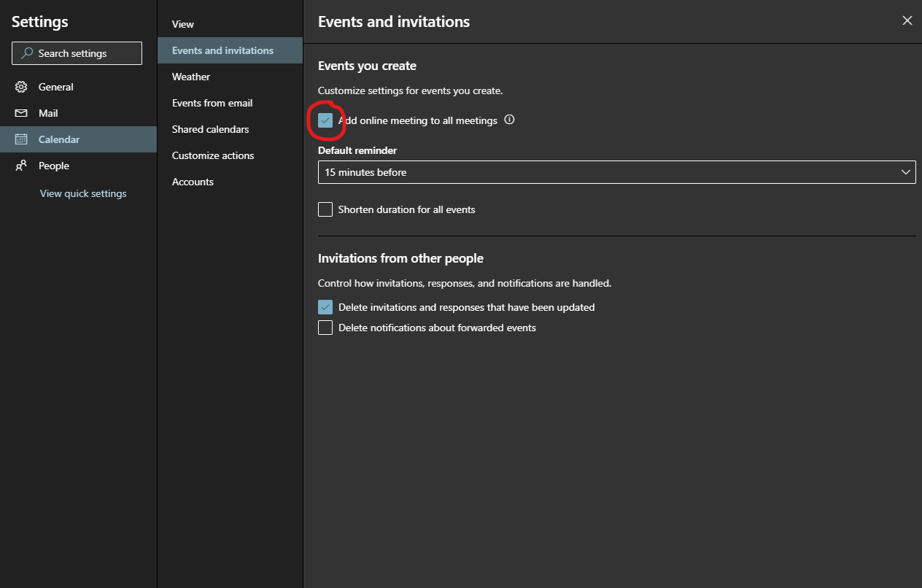Click the People icon in sidebar
Image resolution: width=922 pixels, height=588 pixels.
pyautogui.click(x=21, y=166)
